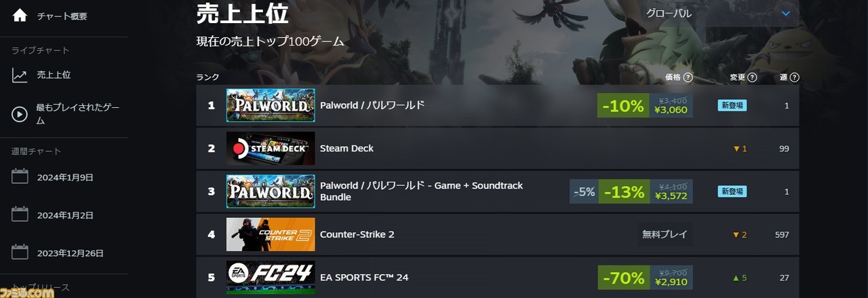Viewport: 868px width, 298px height.
Task: Click the blue chevron on region selector
Action: (x=786, y=13)
